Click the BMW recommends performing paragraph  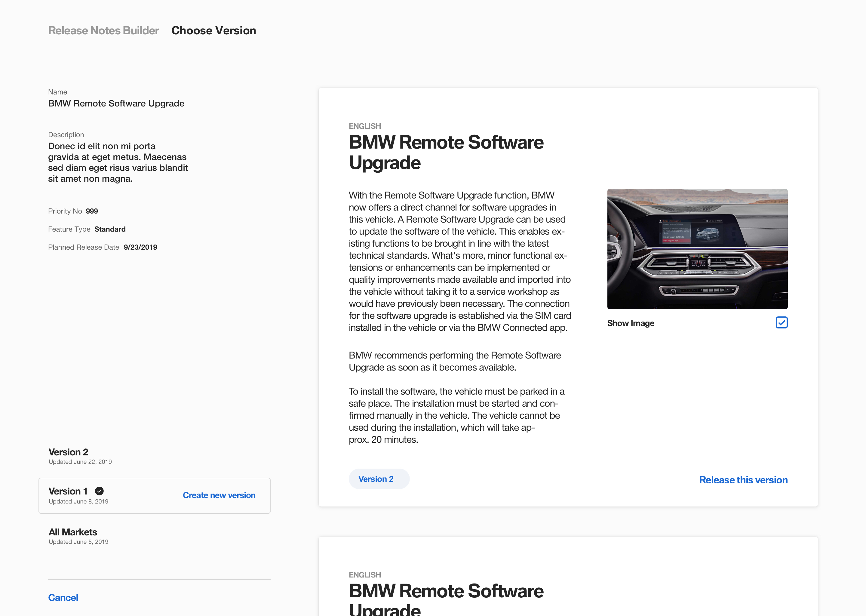click(x=455, y=361)
